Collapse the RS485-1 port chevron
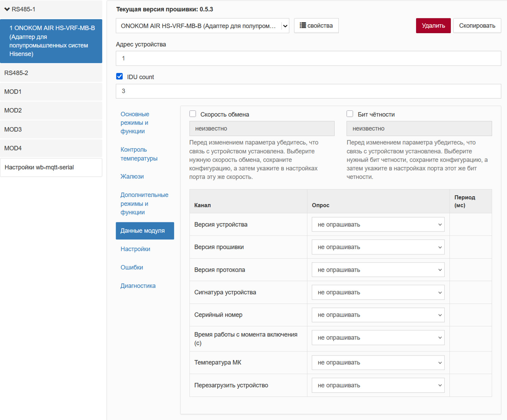The image size is (507, 420). coord(7,9)
